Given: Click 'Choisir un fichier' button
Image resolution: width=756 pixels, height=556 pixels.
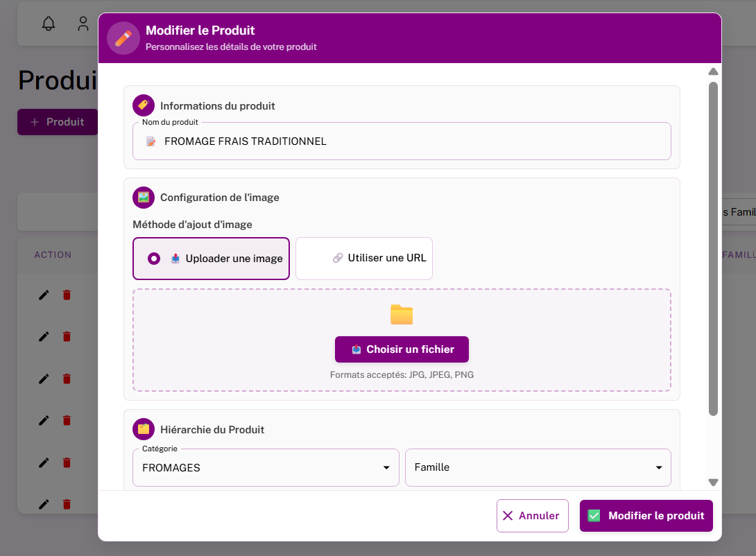Looking at the screenshot, I should pos(402,349).
